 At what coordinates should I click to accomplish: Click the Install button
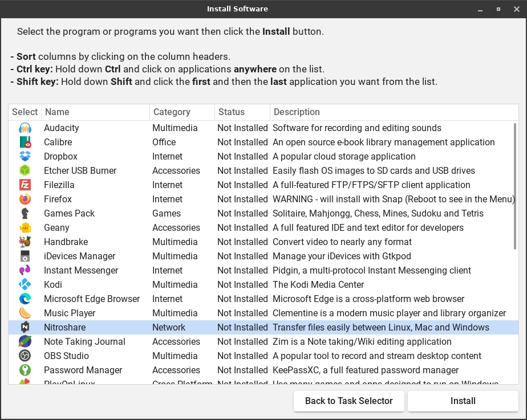(x=463, y=401)
